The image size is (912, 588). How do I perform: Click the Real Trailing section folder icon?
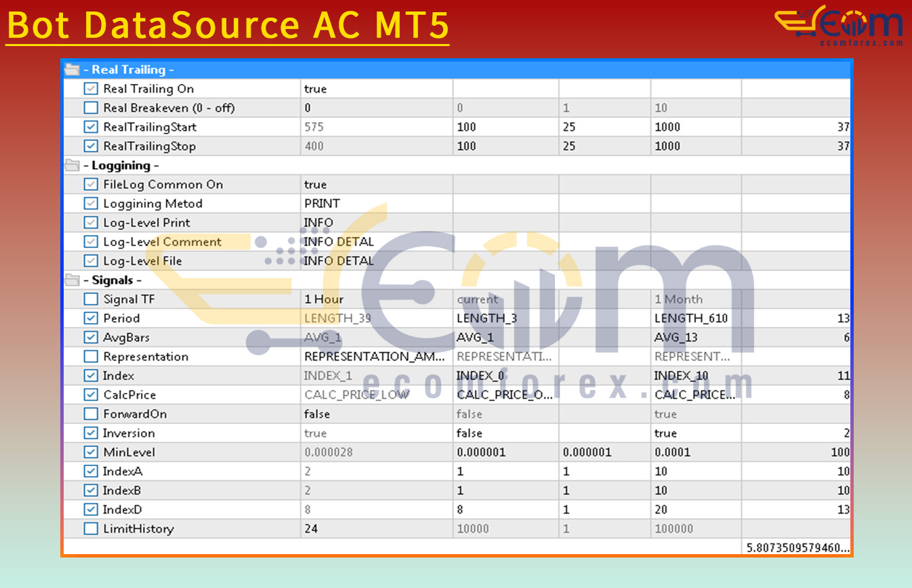coord(72,69)
